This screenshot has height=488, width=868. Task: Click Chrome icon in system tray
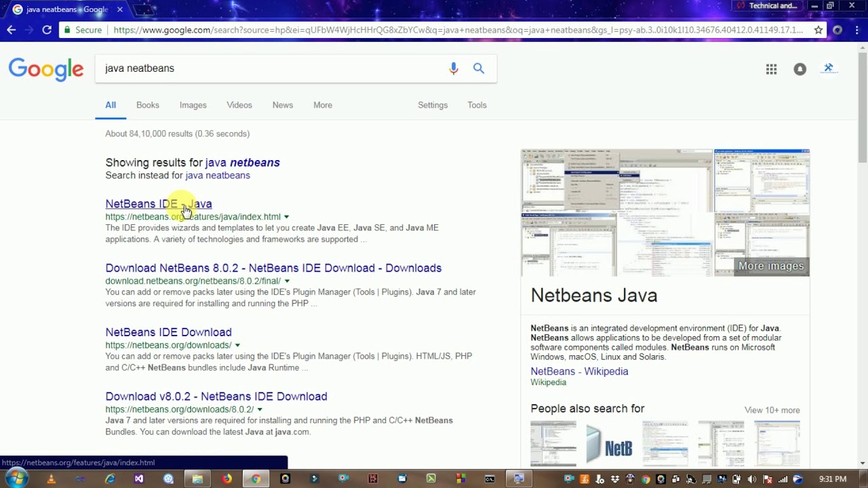point(646,479)
